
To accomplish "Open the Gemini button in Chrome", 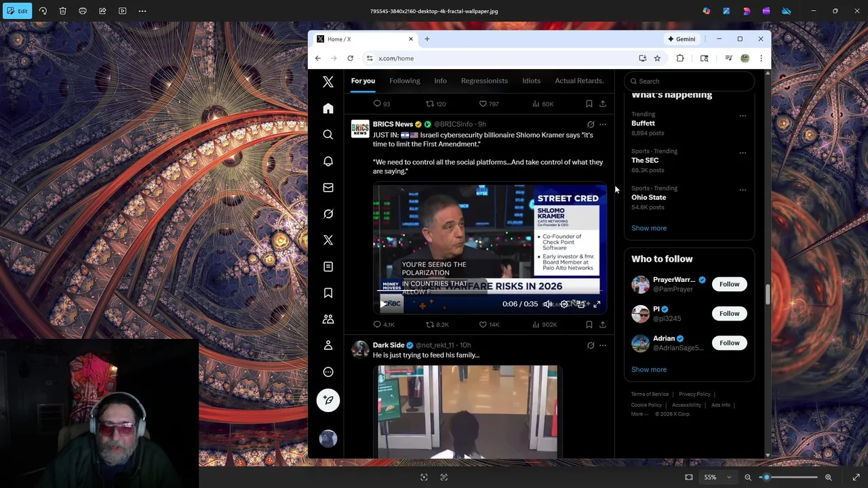I will click(x=682, y=39).
